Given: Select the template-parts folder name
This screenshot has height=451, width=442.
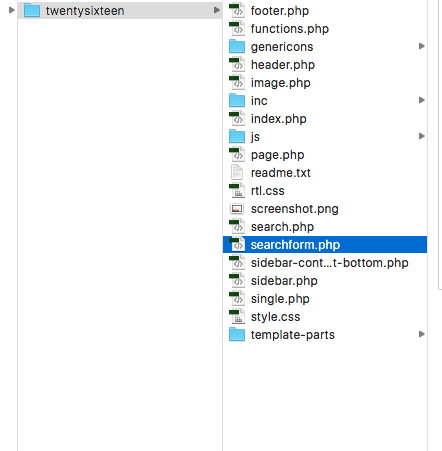Looking at the screenshot, I should tap(293, 335).
